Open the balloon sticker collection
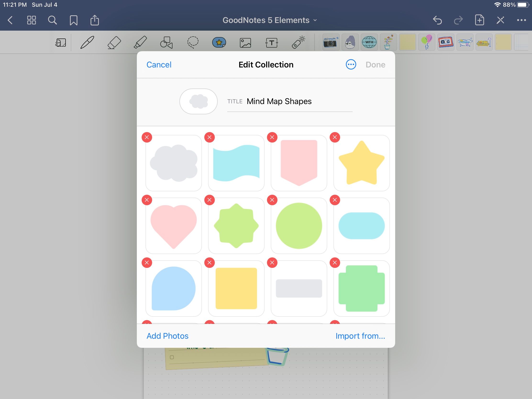Image resolution: width=532 pixels, height=399 pixels. pos(427,42)
